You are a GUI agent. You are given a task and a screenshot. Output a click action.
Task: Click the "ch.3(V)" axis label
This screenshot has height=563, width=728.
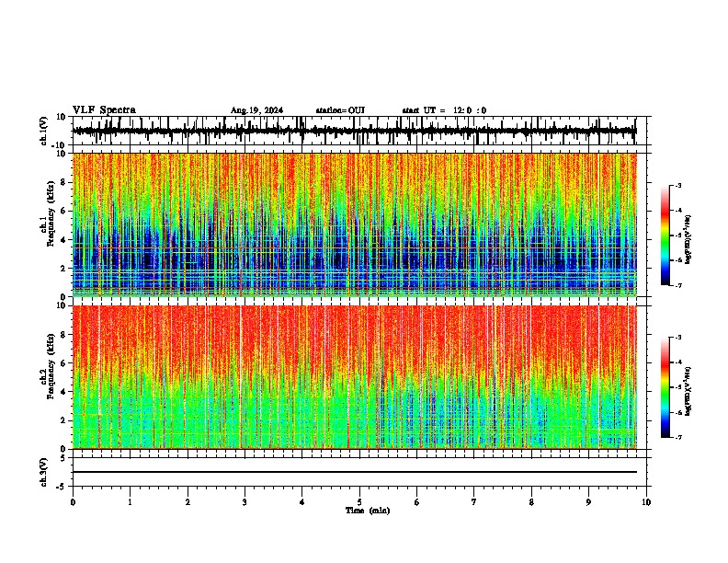(44, 473)
